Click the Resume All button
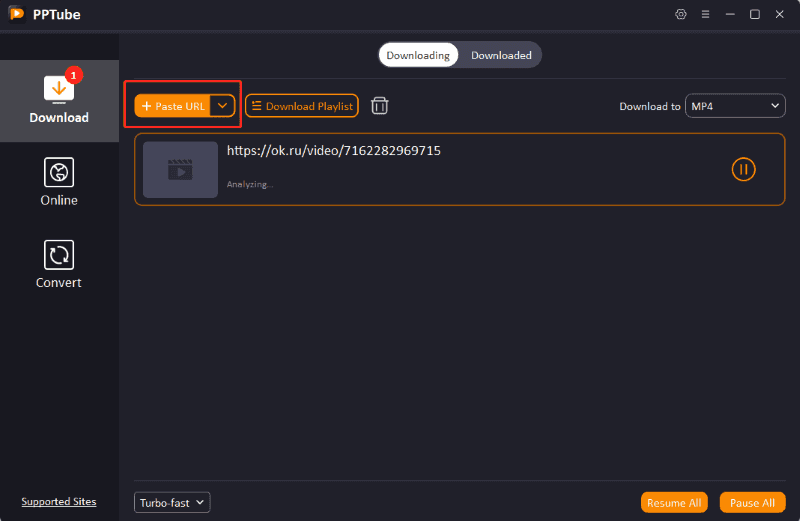 [674, 503]
